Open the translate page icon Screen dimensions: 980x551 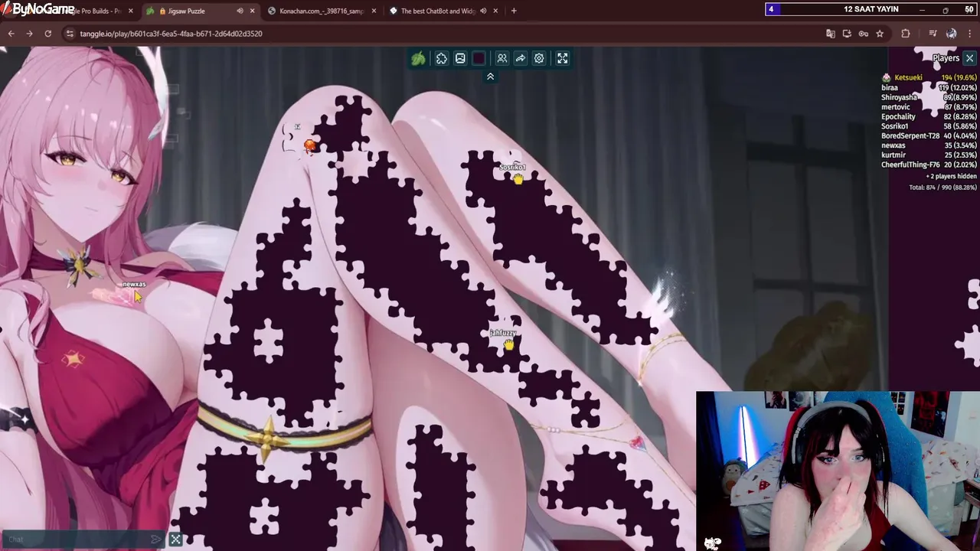[x=830, y=34]
